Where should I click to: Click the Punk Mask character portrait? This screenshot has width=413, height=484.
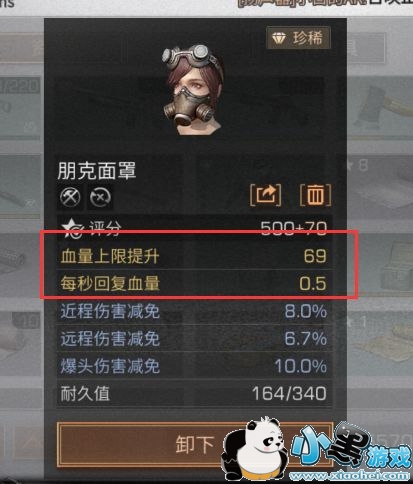[x=192, y=90]
